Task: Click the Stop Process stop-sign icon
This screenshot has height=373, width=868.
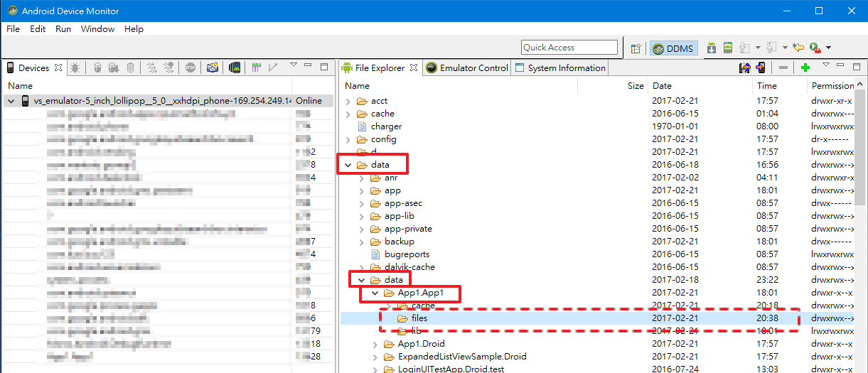Action: (191, 67)
